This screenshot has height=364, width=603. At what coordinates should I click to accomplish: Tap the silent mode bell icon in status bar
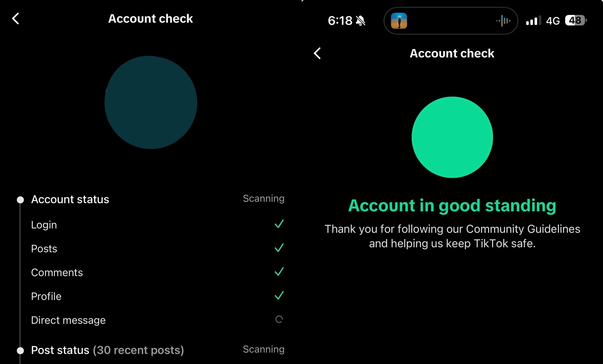pyautogui.click(x=360, y=21)
